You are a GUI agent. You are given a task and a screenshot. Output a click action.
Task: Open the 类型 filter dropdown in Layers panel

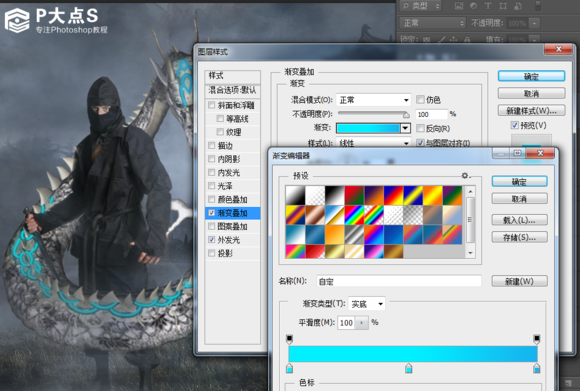(421, 6)
